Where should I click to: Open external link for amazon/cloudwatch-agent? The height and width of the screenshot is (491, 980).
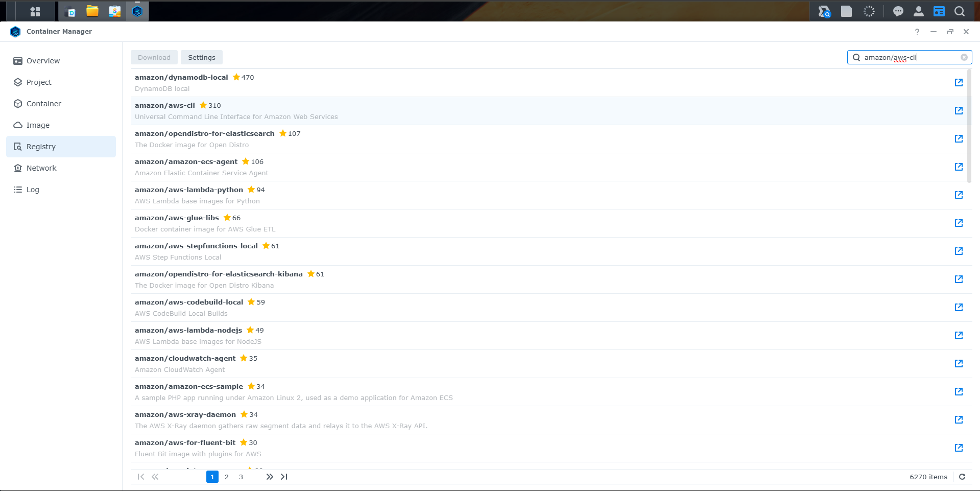pos(959,364)
